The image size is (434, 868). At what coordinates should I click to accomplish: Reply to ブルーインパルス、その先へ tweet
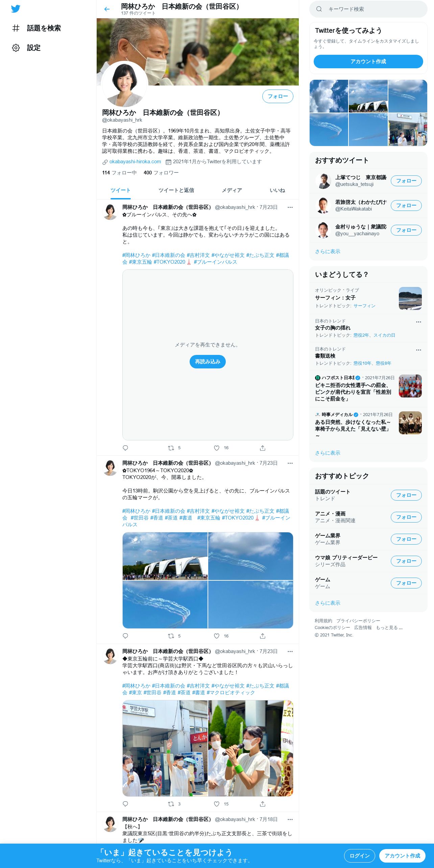(125, 448)
